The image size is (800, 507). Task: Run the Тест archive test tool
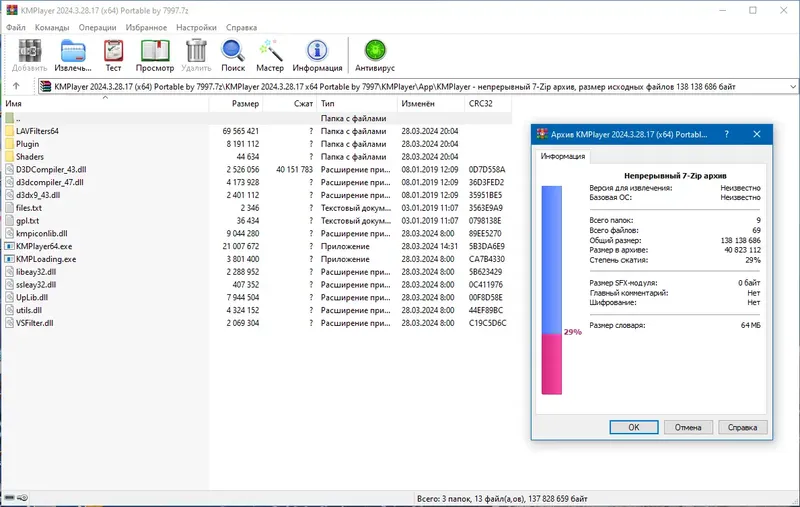(x=113, y=51)
